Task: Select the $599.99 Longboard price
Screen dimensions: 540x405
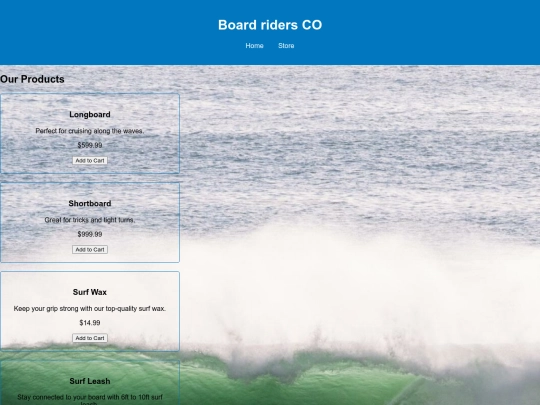Action: point(90,145)
